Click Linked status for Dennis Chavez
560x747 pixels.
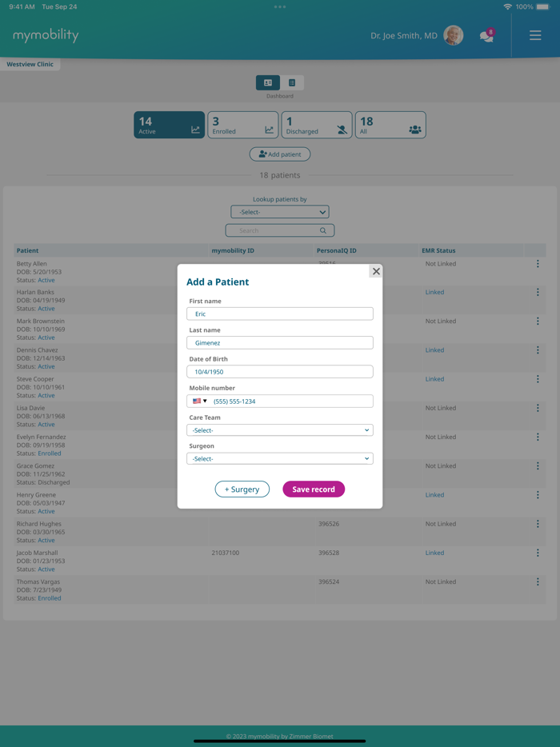point(434,350)
